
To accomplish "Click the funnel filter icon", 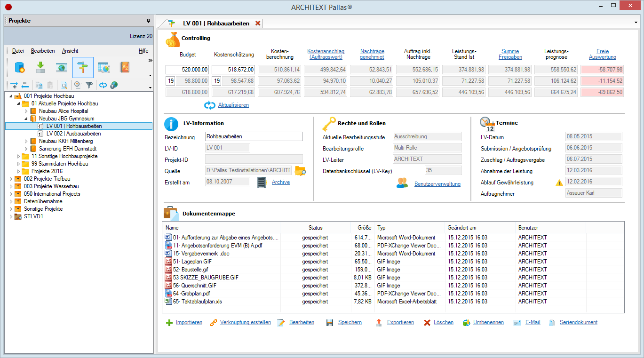I will [89, 85].
